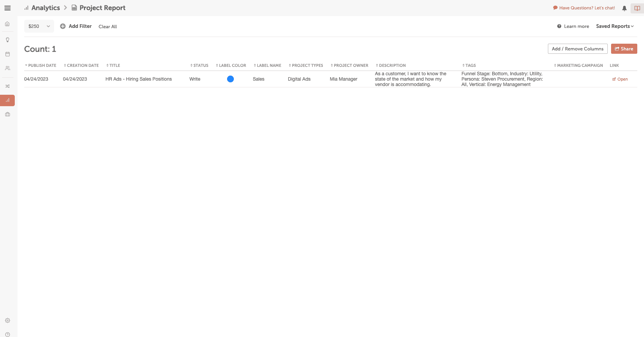Open the lightbulb ideas icon
Viewport: 644px width, 337px height.
coord(7,40)
